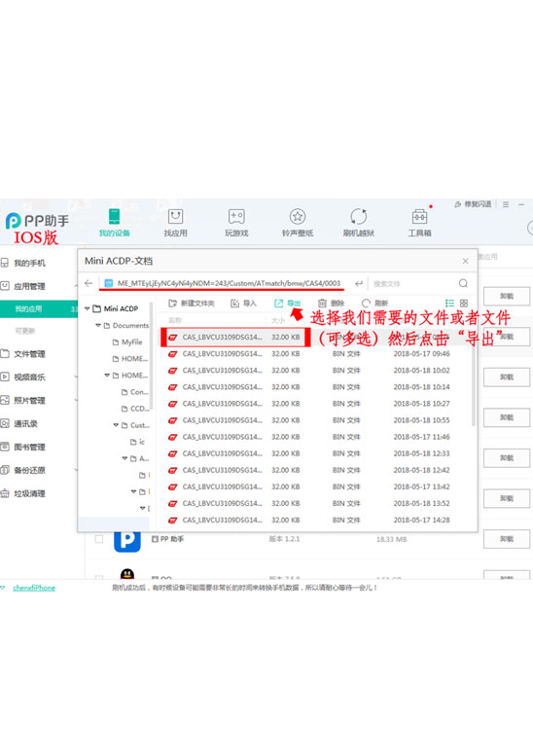Select the Cust... folder in the tree

[135, 425]
